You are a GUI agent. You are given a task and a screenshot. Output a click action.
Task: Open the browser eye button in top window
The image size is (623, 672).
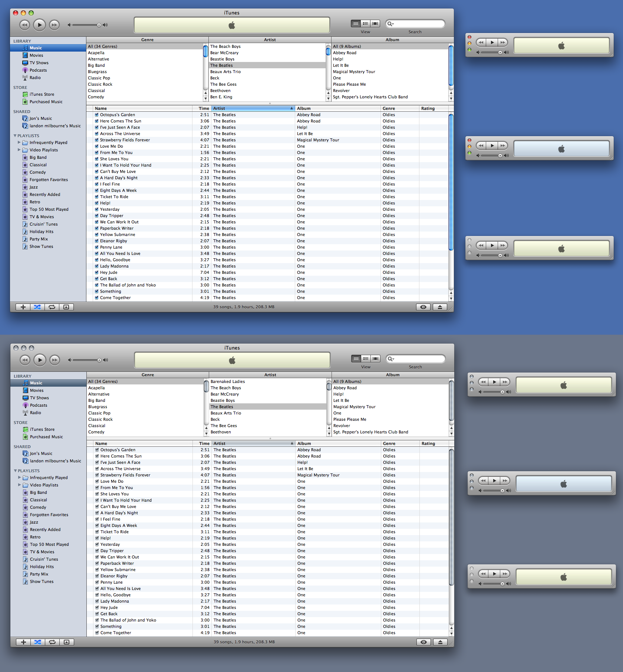pos(423,307)
